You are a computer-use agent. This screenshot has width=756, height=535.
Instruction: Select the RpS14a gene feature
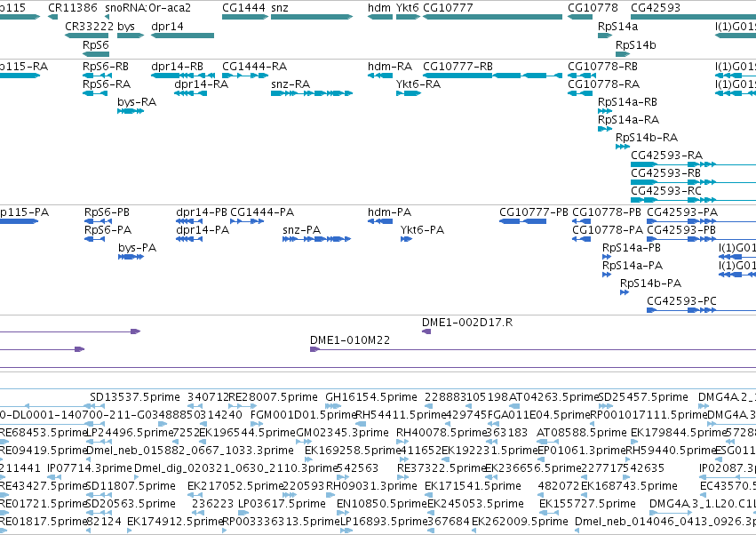(x=605, y=36)
